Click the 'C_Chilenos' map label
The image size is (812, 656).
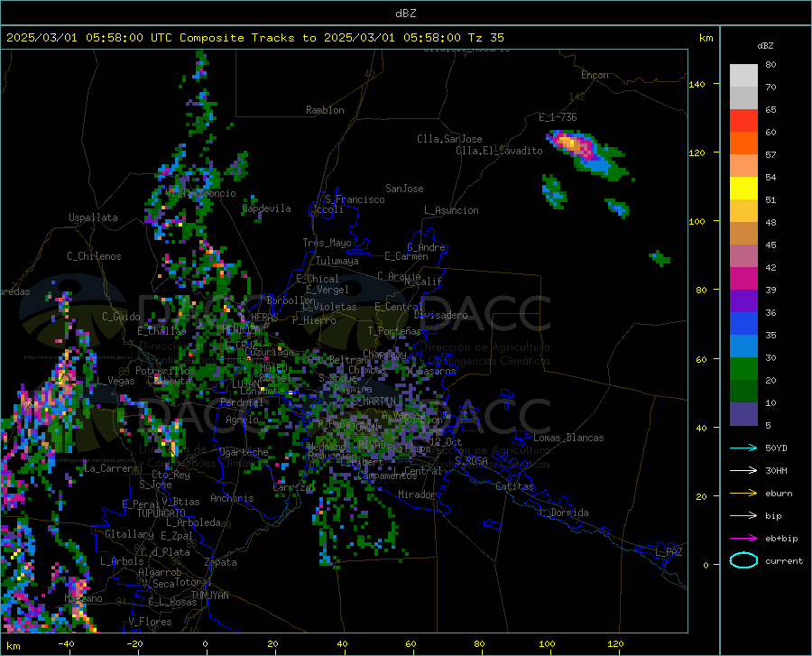(x=94, y=256)
